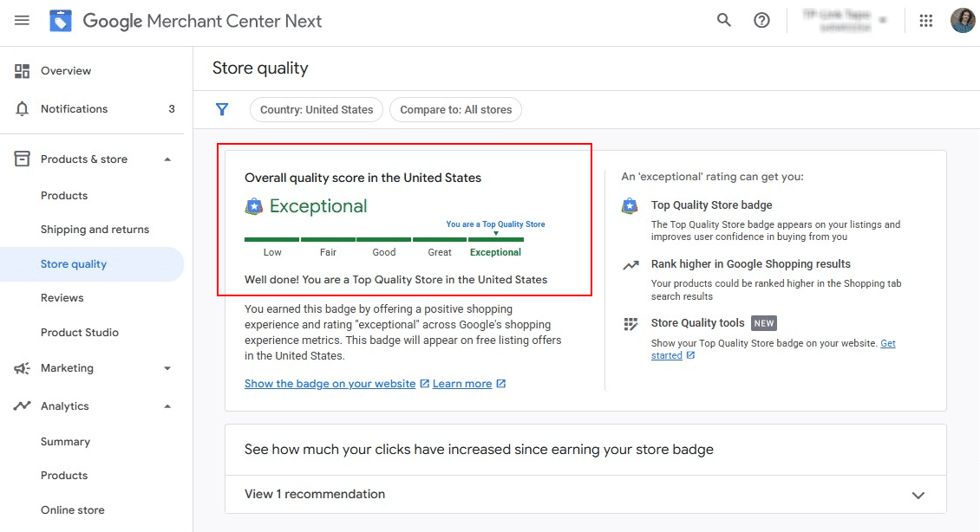Click the Exceptional segment of quality bar
Viewport: 980px width, 532px height.
[x=495, y=240]
